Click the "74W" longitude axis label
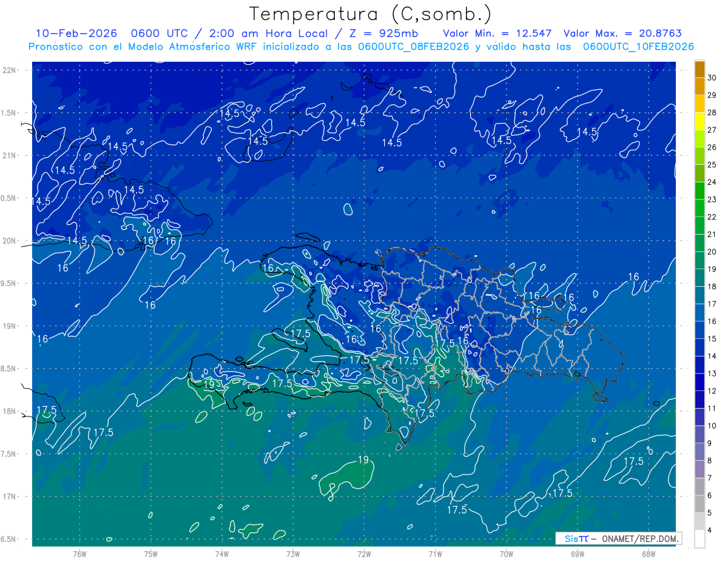728x562 pixels. click(222, 554)
